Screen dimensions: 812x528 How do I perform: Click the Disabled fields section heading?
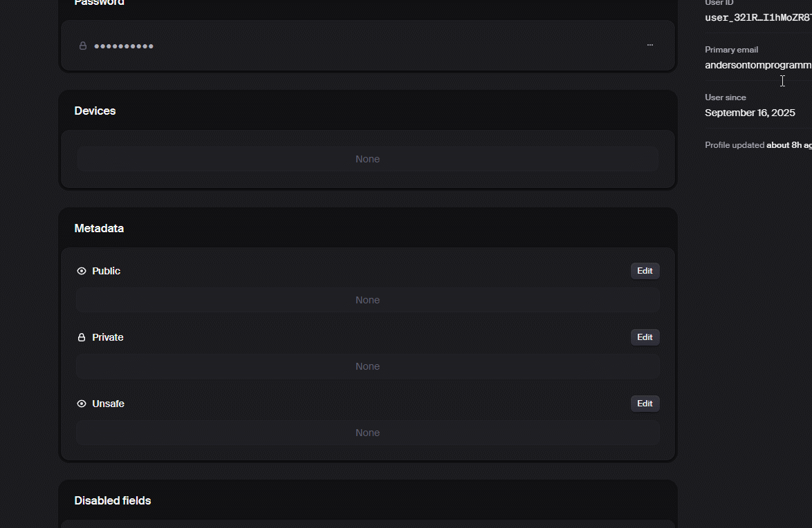[x=113, y=500]
